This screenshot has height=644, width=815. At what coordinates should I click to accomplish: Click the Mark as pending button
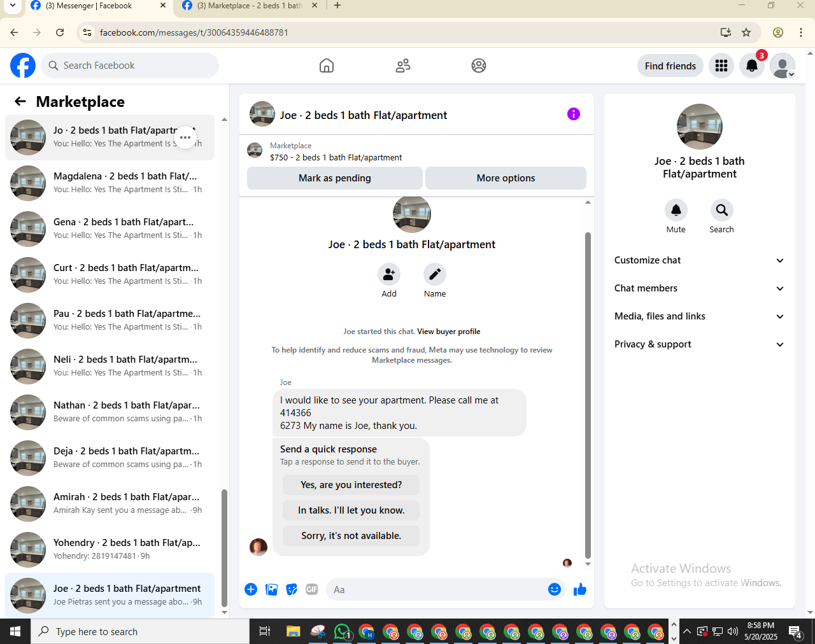(335, 178)
